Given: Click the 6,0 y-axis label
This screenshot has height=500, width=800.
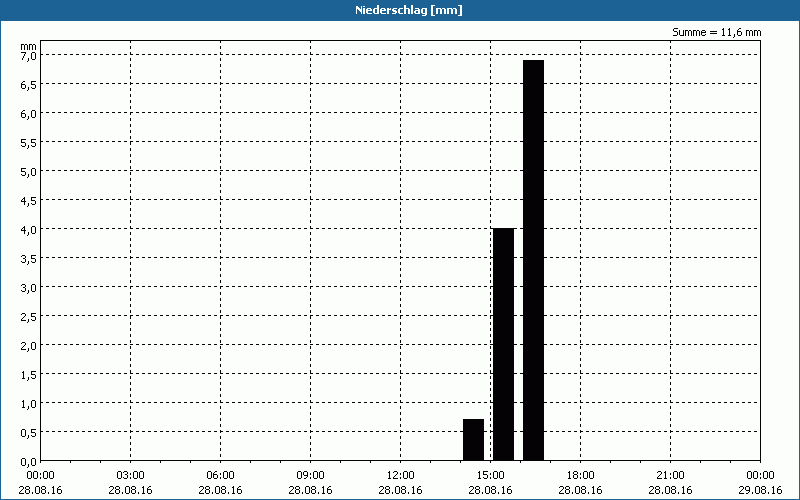Looking at the screenshot, I should [28, 114].
